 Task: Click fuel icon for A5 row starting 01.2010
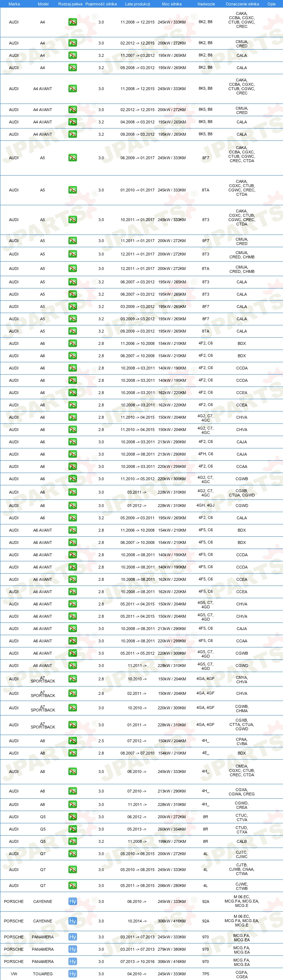[x=73, y=190]
